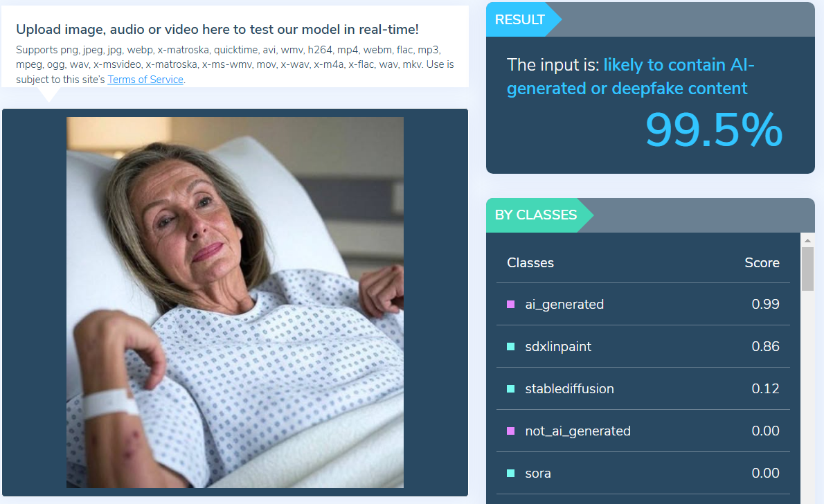Select the not_ai_generated class row

tap(643, 431)
